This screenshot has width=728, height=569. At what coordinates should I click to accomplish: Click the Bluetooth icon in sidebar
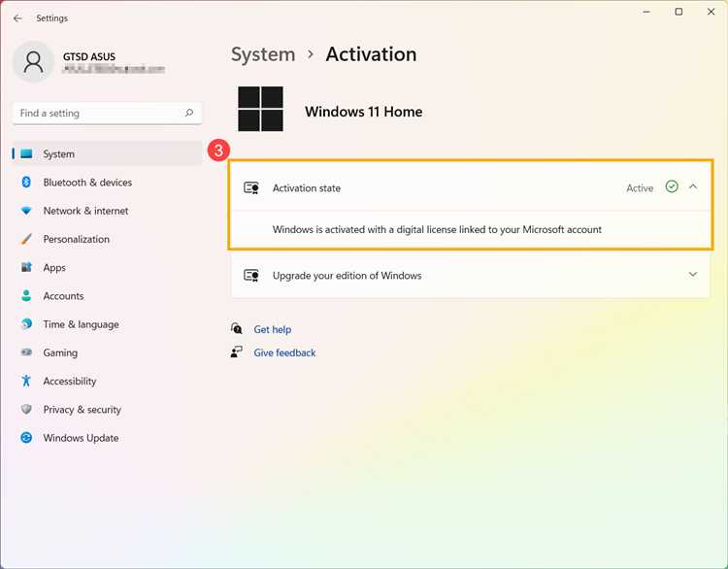click(26, 183)
